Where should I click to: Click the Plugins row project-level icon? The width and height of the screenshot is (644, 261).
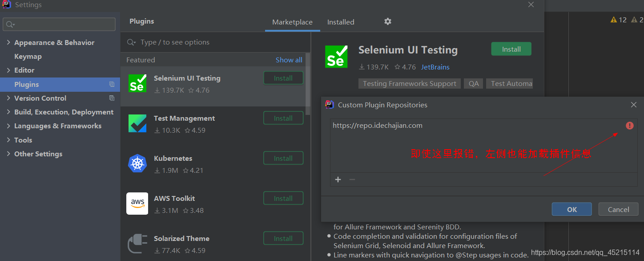(112, 84)
